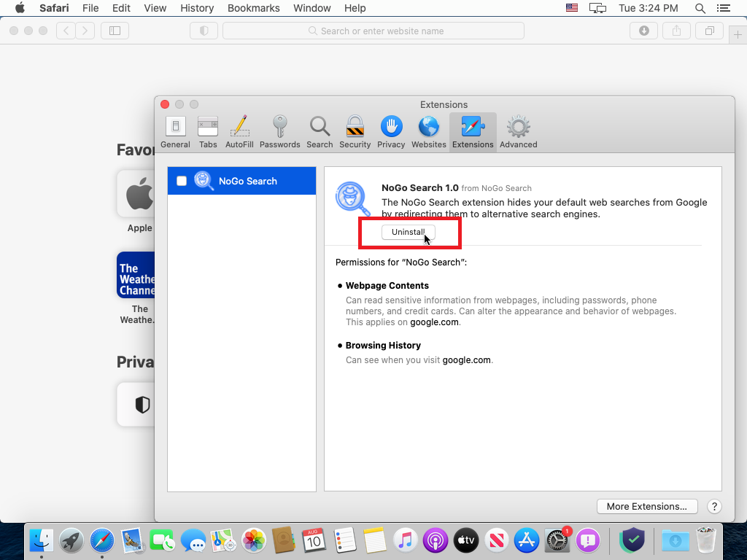Viewport: 747px width, 560px height.
Task: Open Reminders from the Dock
Action: [344, 540]
